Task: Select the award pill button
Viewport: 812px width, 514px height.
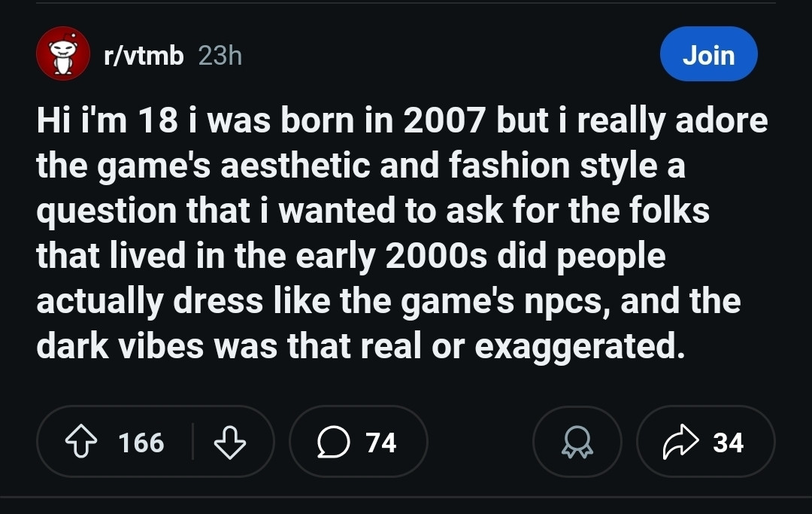Action: click(577, 442)
